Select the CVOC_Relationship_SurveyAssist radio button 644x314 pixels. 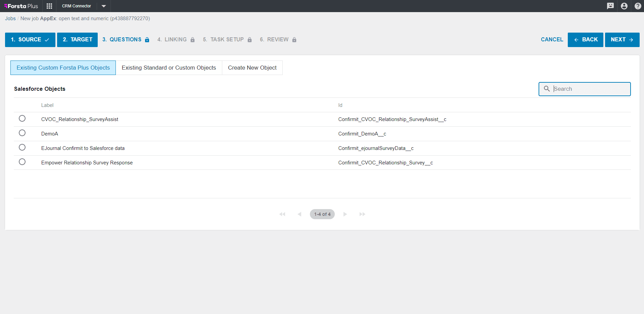pyautogui.click(x=22, y=118)
